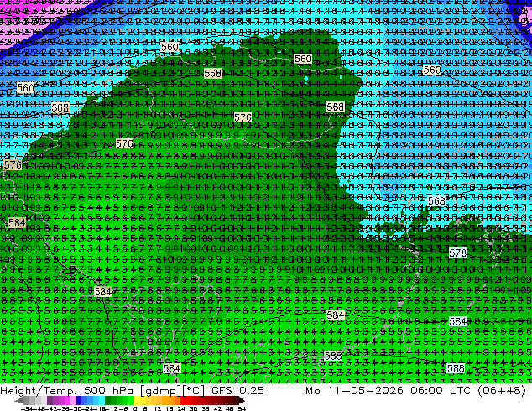Choose the bright red segment of the color scale
The image size is (532, 411).
183,401
